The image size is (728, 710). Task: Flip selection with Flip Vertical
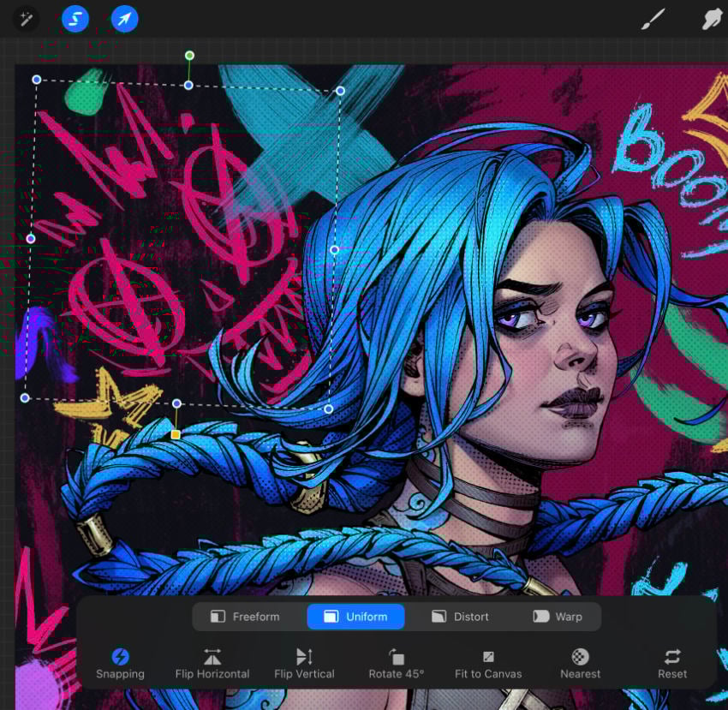304,664
